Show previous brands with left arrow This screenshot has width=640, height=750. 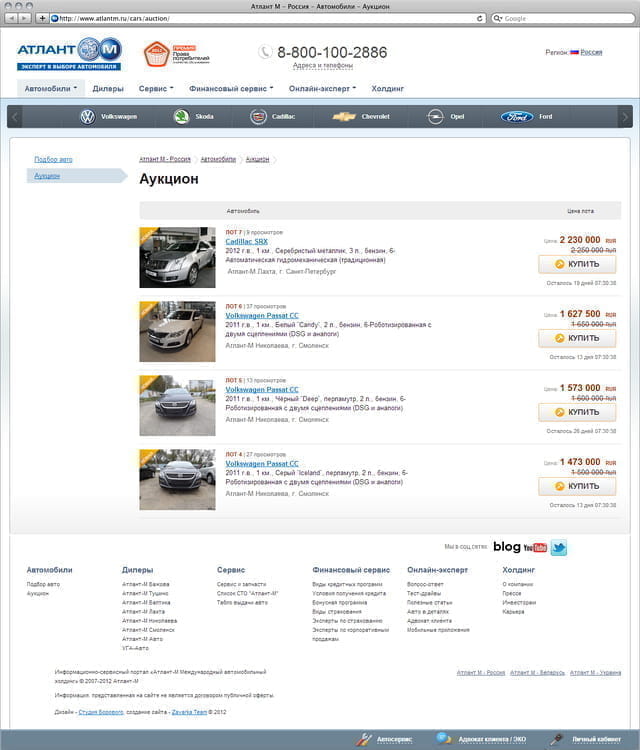coord(15,117)
